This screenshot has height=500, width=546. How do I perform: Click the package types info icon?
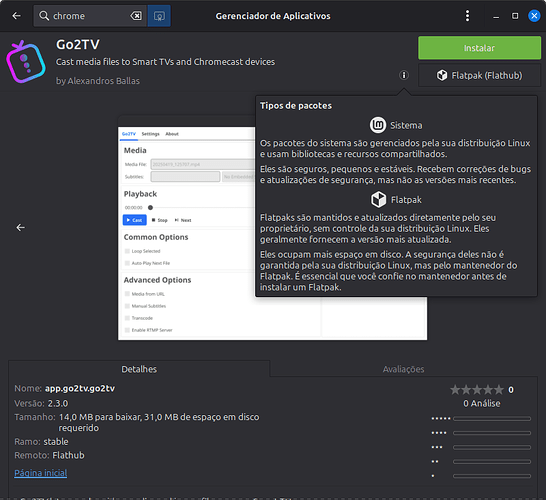404,75
